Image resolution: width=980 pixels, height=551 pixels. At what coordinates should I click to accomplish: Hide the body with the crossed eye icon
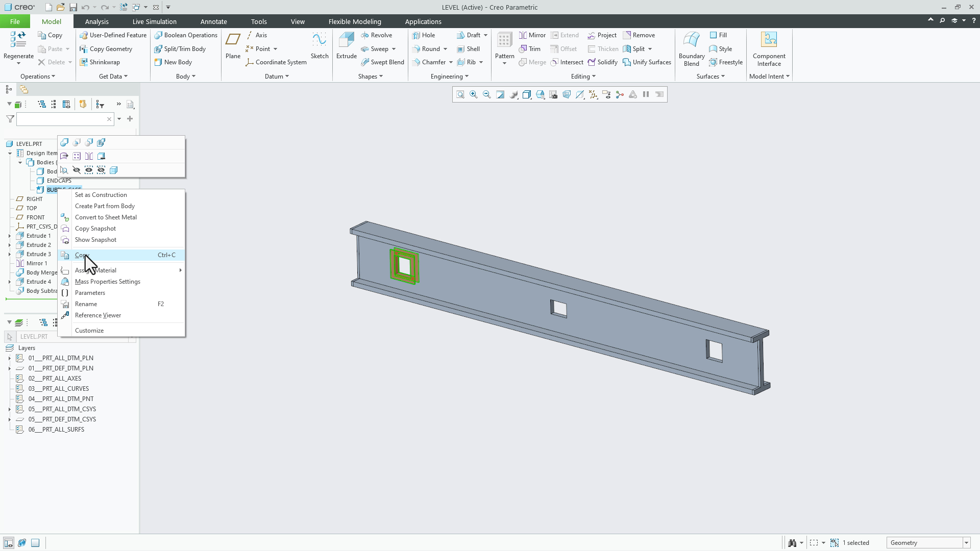coord(77,170)
